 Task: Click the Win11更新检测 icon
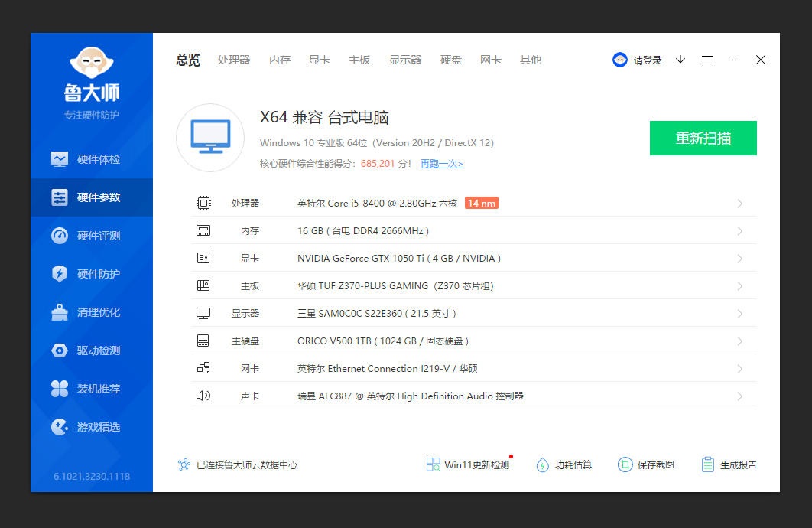(433, 464)
